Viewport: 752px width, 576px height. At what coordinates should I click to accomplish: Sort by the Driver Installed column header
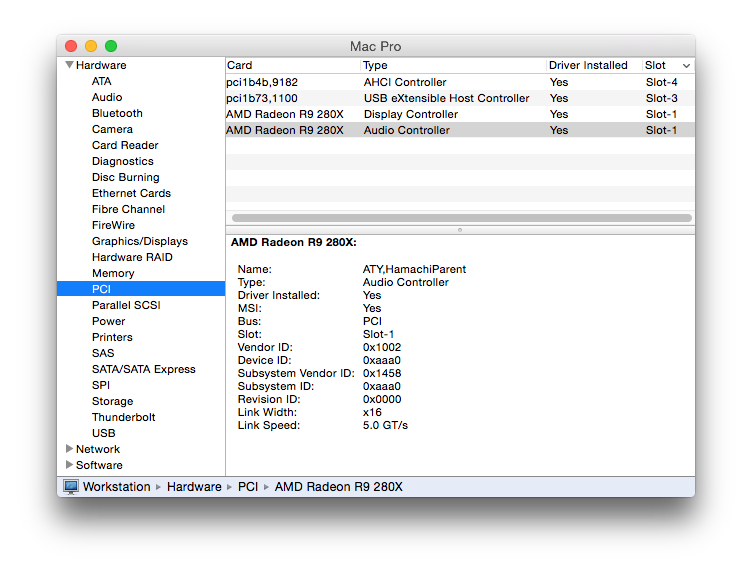pos(594,65)
